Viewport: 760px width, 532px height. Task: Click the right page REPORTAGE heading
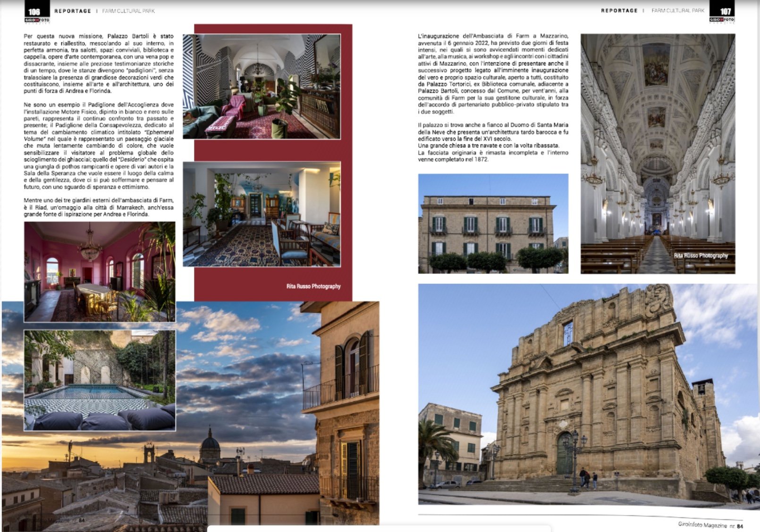(619, 10)
